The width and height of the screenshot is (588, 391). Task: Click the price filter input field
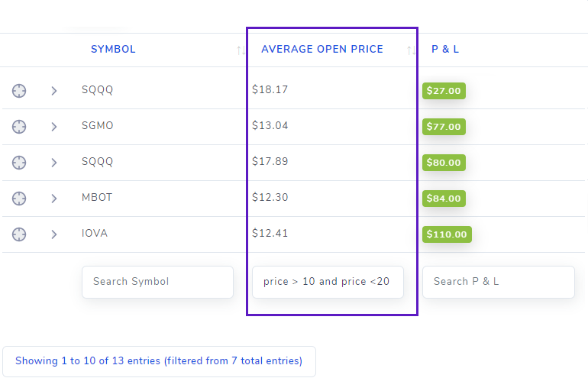coord(328,282)
